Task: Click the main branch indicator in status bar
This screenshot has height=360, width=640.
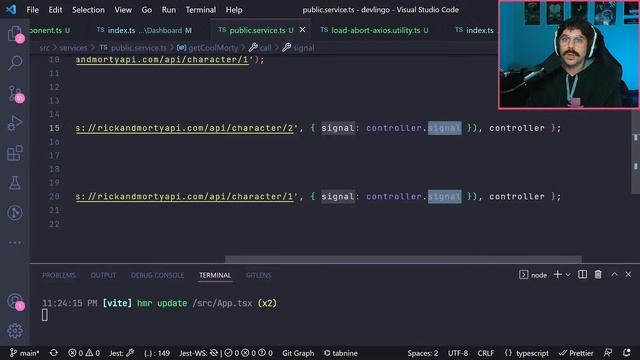Action: click(24, 353)
